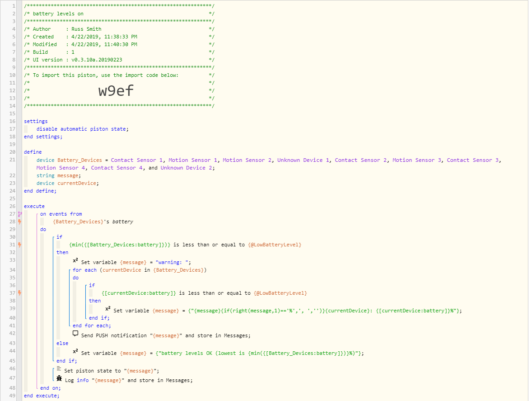Click "Contact Sensor 2" in device list
Screen dimensions: 532x401
pos(361,160)
